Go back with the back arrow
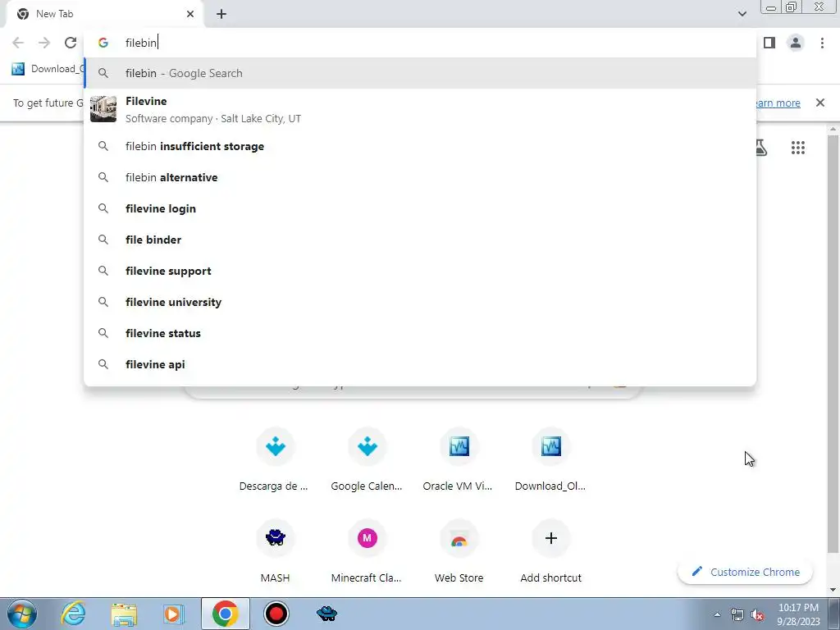840x630 pixels. pyautogui.click(x=18, y=43)
